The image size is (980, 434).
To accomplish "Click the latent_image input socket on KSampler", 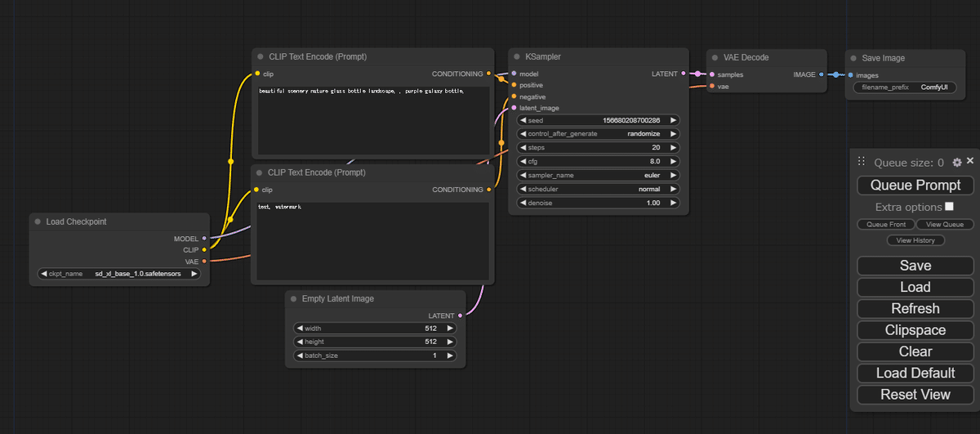I will 514,108.
